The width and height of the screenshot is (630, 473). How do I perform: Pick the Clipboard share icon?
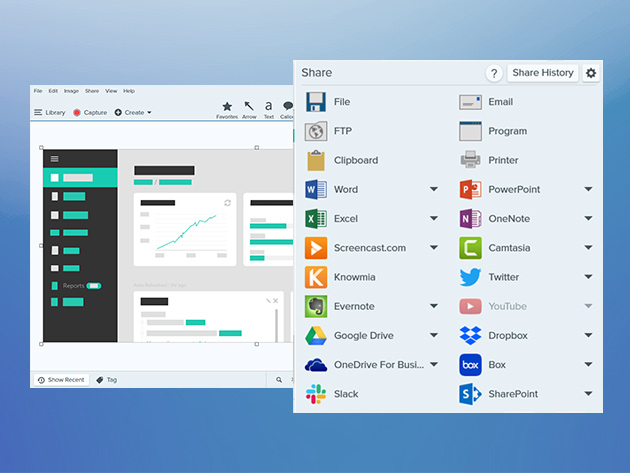[x=316, y=160]
